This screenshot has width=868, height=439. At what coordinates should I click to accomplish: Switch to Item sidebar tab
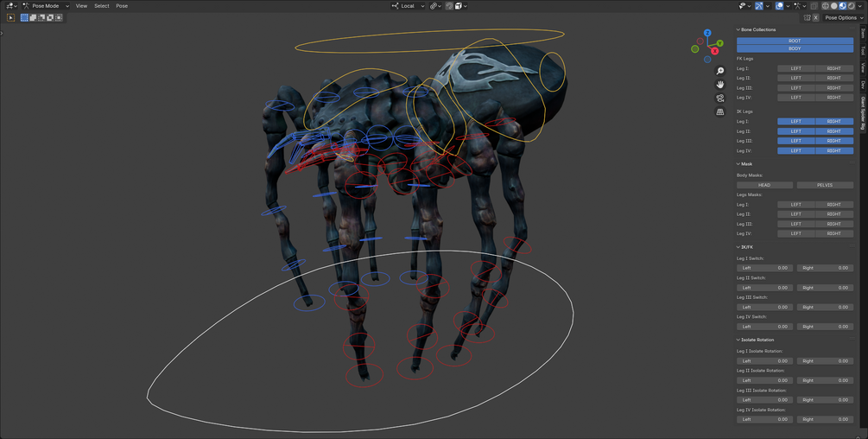(x=863, y=33)
